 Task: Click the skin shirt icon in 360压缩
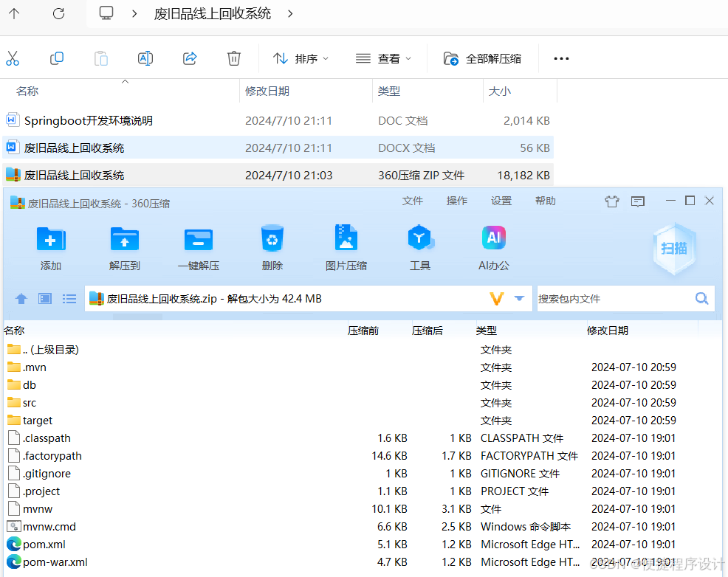[x=612, y=201]
